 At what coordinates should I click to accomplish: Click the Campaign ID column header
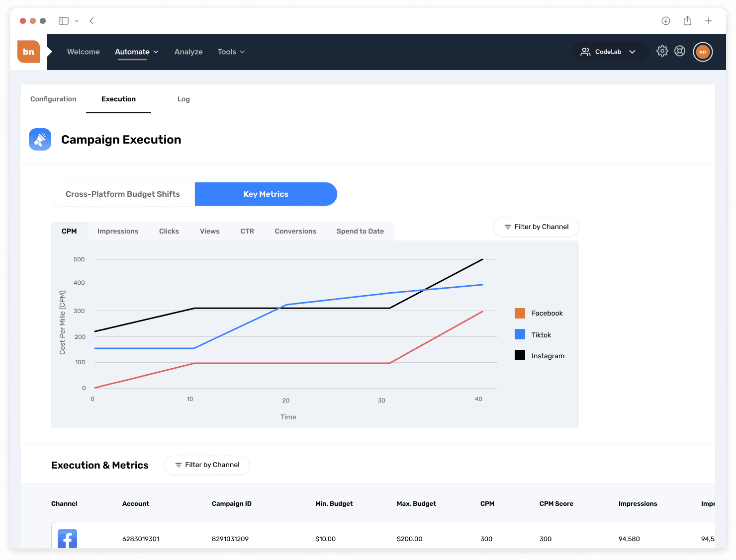tap(232, 503)
